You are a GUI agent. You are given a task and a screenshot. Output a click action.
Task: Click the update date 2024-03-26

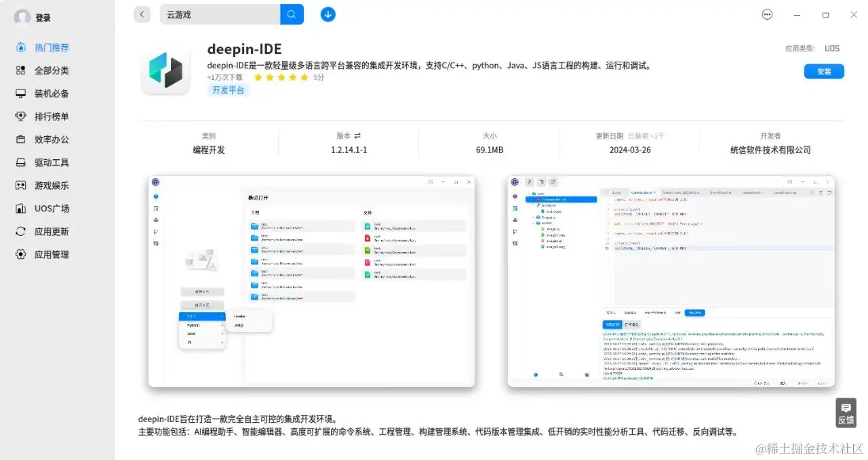click(630, 150)
